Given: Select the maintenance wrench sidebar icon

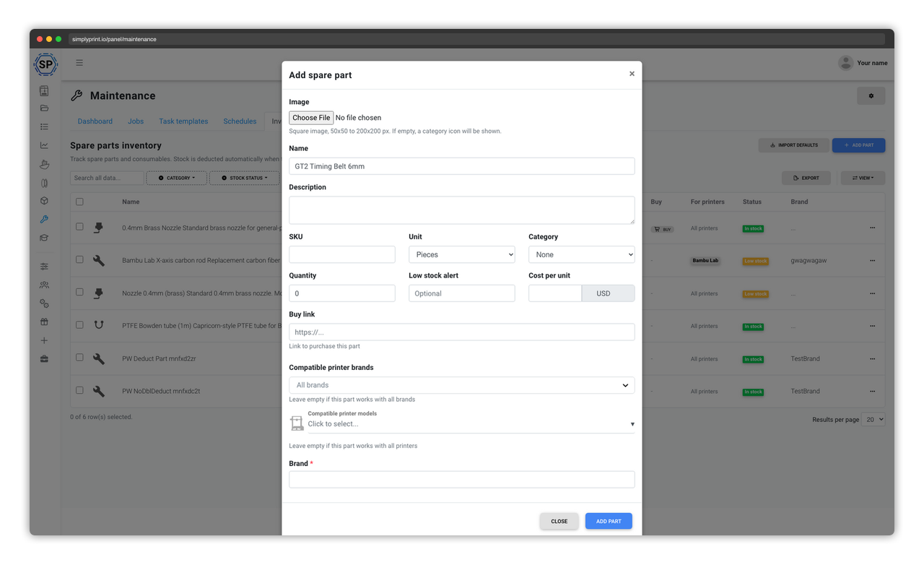Looking at the screenshot, I should coord(44,220).
